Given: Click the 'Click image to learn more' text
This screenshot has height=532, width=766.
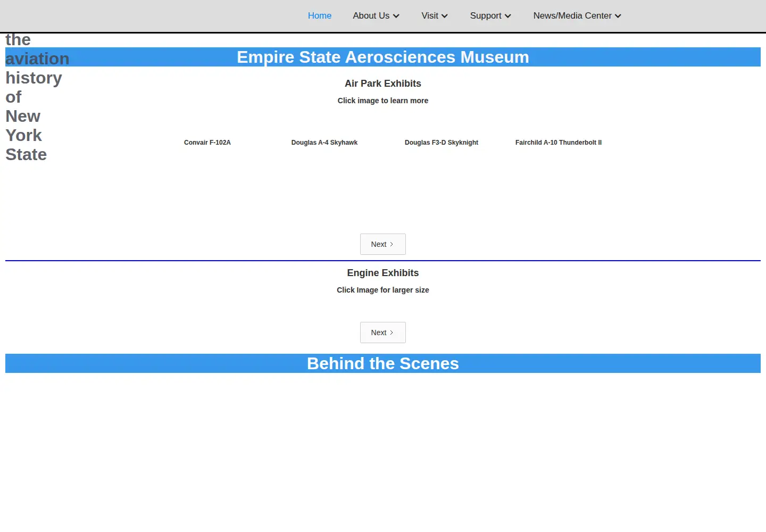Looking at the screenshot, I should (x=383, y=101).
